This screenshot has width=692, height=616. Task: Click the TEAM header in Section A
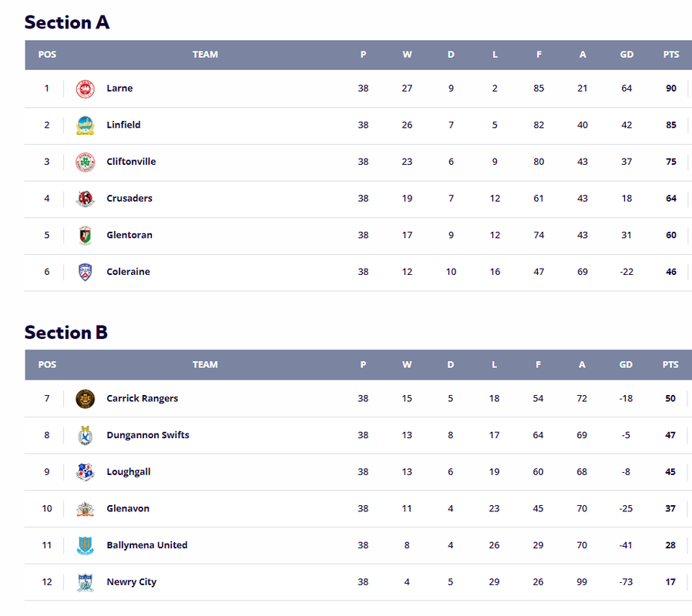click(x=205, y=55)
